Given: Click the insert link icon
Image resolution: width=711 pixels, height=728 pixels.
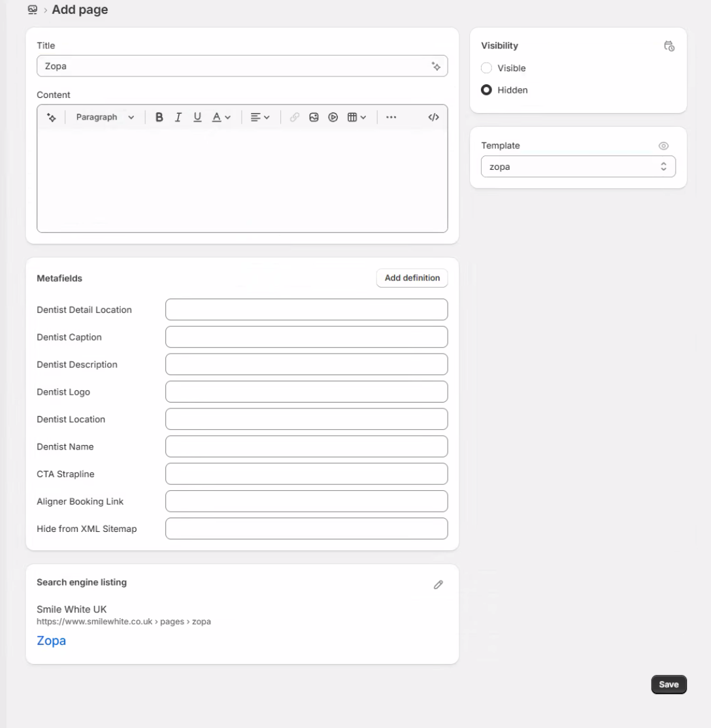Looking at the screenshot, I should (x=295, y=118).
